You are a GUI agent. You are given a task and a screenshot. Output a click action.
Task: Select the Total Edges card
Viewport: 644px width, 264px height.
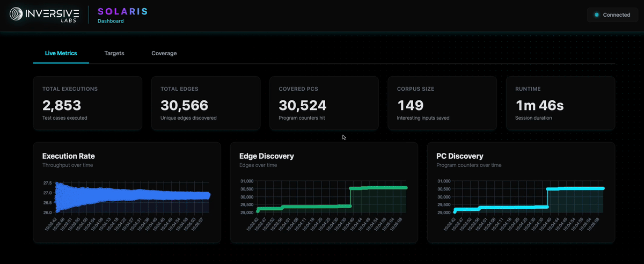click(206, 103)
